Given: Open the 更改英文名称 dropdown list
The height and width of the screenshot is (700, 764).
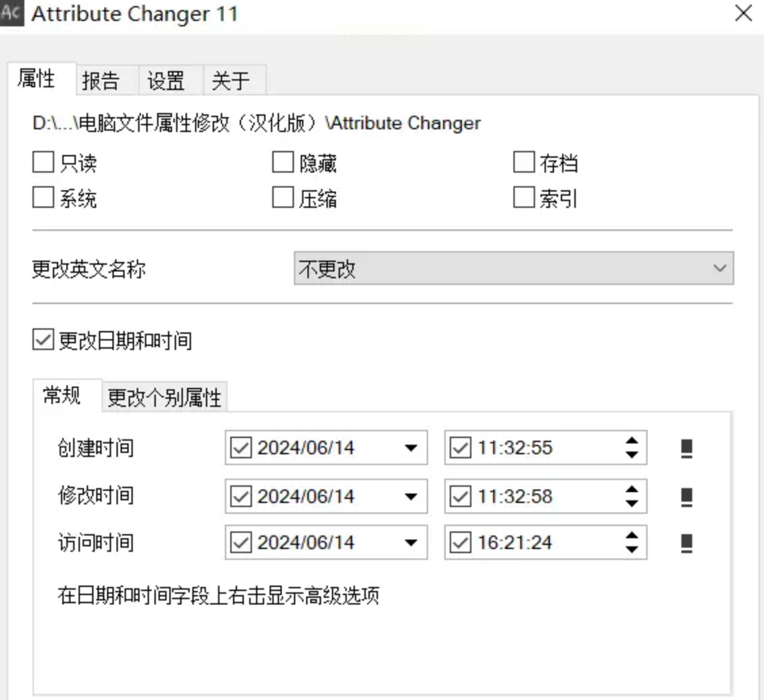Looking at the screenshot, I should [719, 269].
